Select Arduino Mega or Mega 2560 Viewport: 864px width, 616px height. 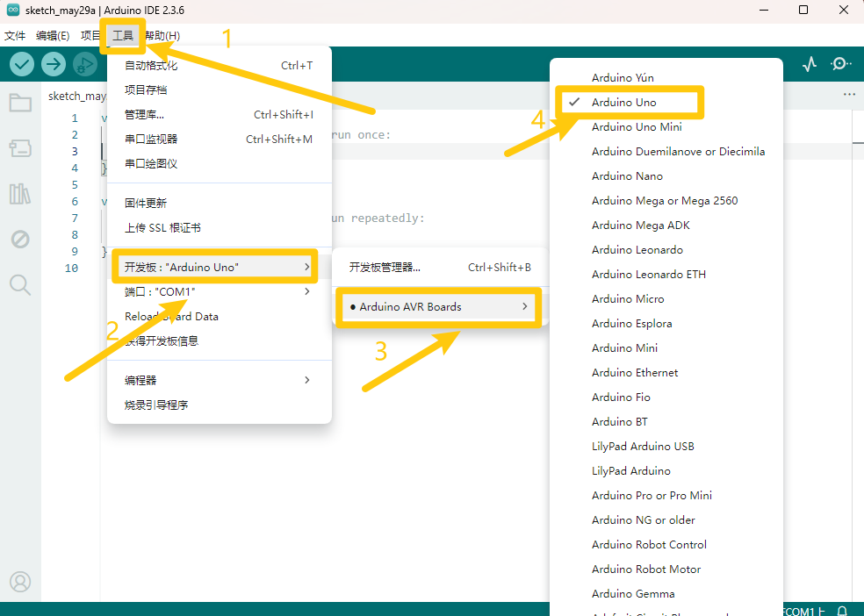click(x=666, y=201)
